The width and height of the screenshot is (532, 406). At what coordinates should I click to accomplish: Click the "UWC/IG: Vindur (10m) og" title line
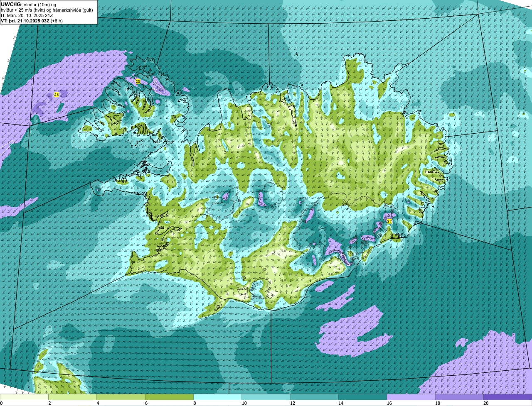(x=28, y=4)
